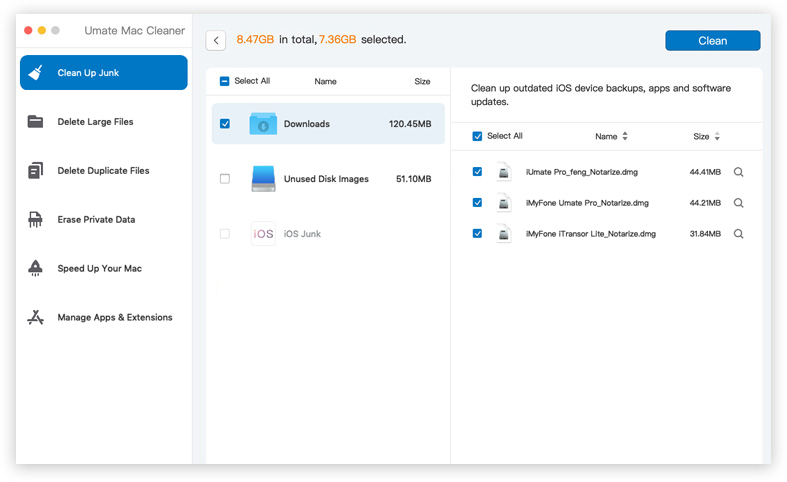Click the Clean Up Junk broom icon
This screenshot has width=787, height=482.
click(x=35, y=73)
